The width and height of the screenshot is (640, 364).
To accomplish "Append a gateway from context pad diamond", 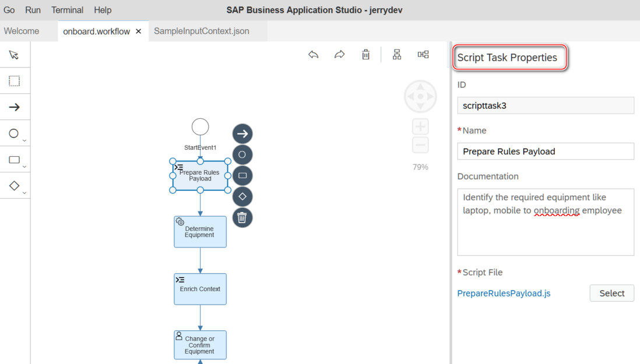I will pyautogui.click(x=242, y=197).
